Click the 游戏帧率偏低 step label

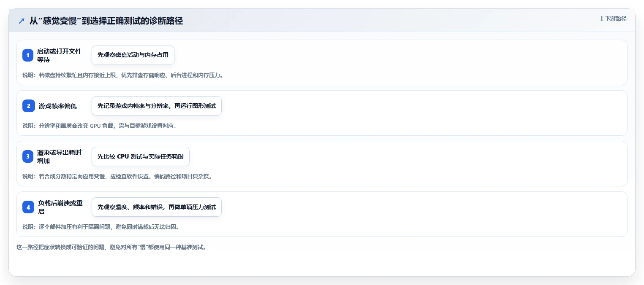pyautogui.click(x=58, y=106)
